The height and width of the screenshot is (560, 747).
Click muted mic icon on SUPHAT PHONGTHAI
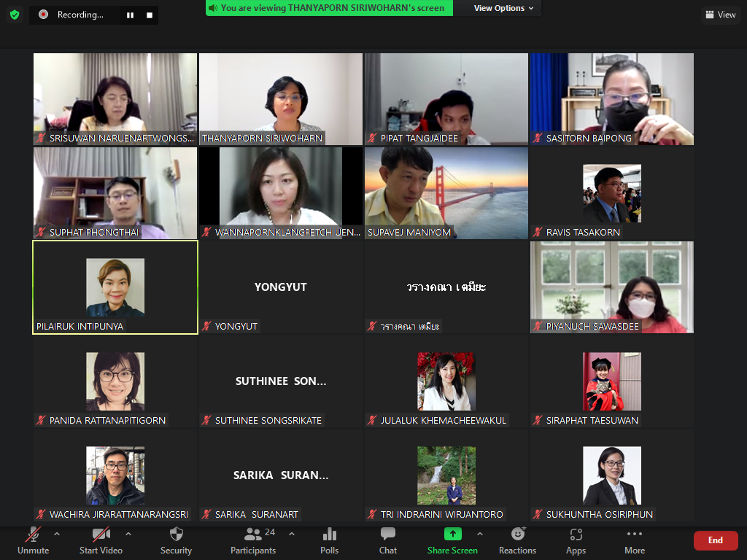coord(41,233)
